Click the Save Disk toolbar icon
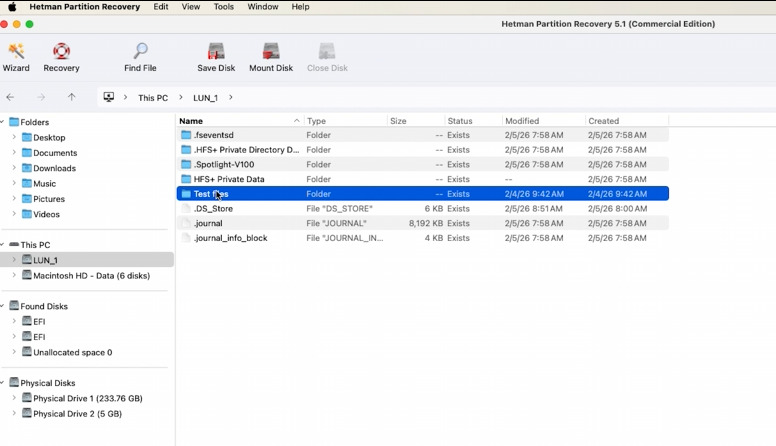Image resolution: width=776 pixels, height=446 pixels. tap(216, 51)
